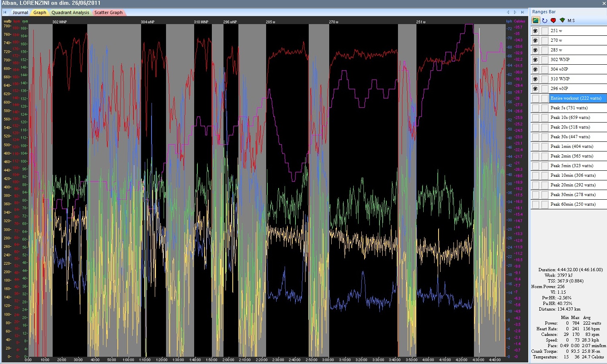
Task: Toggle the eye icon for the 270 w range
Action: 535,40
